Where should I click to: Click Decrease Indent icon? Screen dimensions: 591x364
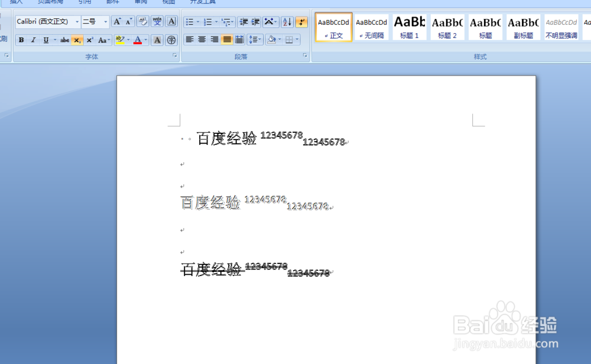(x=243, y=22)
